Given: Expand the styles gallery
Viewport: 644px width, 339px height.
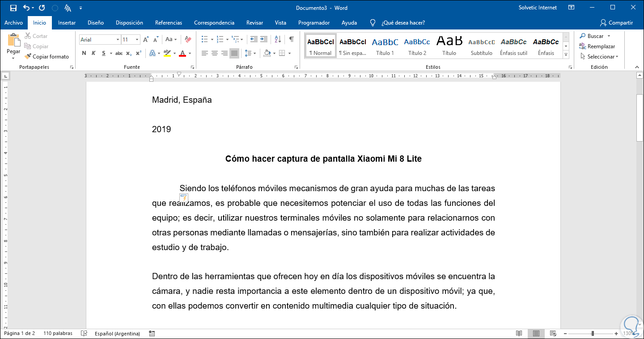Looking at the screenshot, I should pyautogui.click(x=566, y=55).
